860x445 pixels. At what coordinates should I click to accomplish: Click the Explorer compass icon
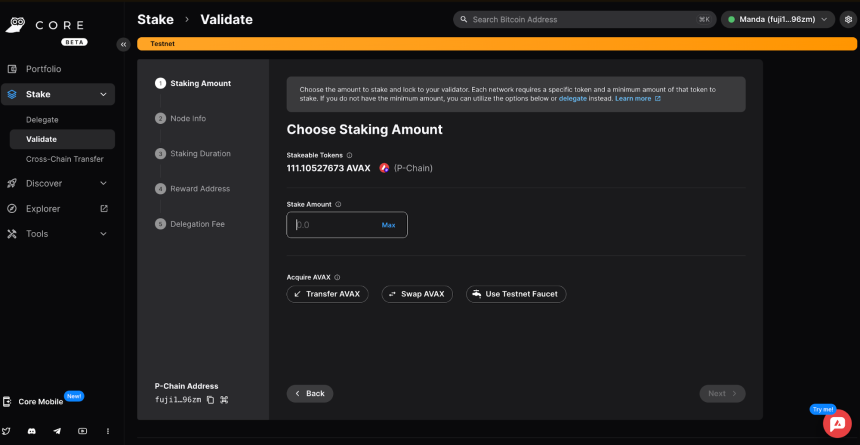(12, 209)
